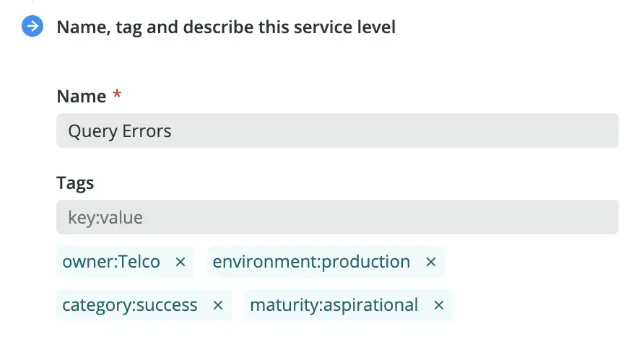Click the category:success tag label

tap(130, 305)
